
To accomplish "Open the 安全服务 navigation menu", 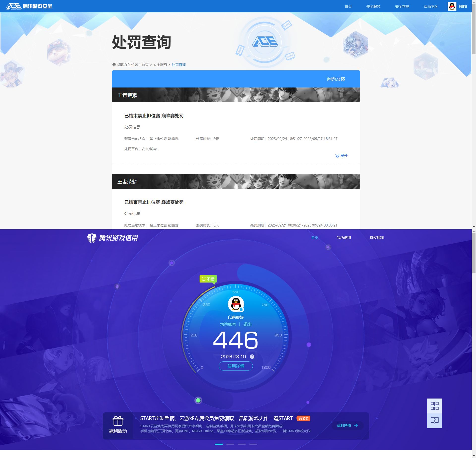I will tap(373, 6).
